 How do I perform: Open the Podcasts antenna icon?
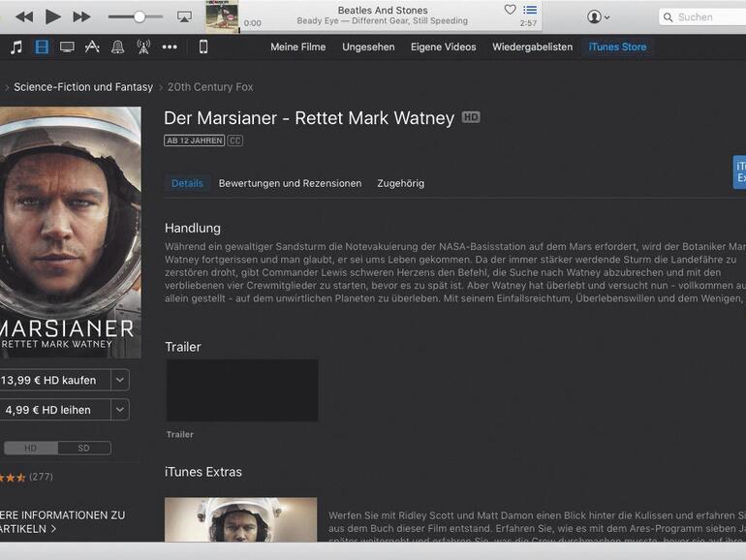143,47
